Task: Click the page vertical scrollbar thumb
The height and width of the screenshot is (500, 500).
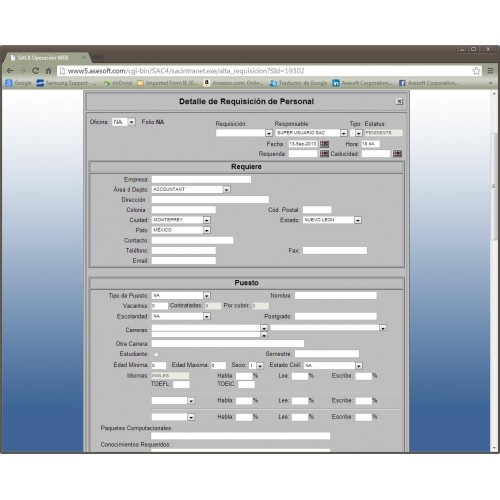Action: pos(494,186)
